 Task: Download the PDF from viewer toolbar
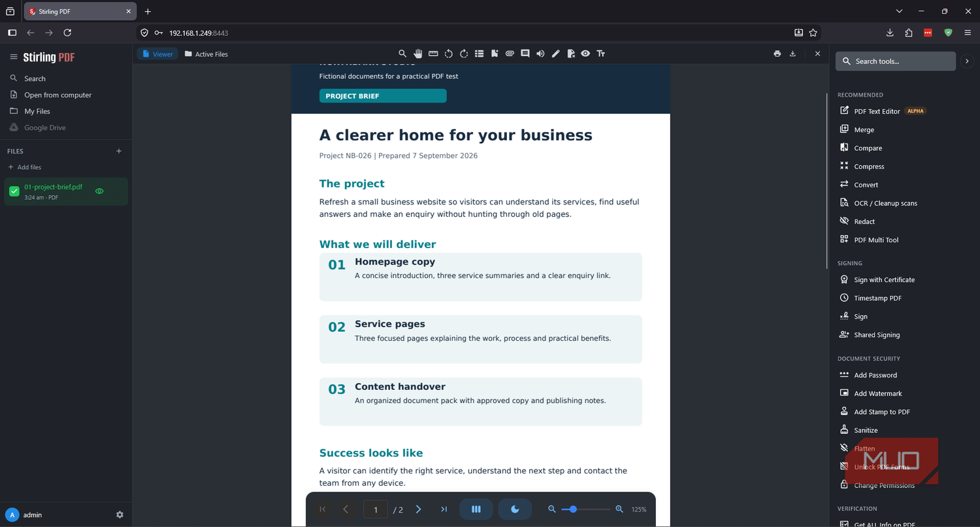(792, 54)
